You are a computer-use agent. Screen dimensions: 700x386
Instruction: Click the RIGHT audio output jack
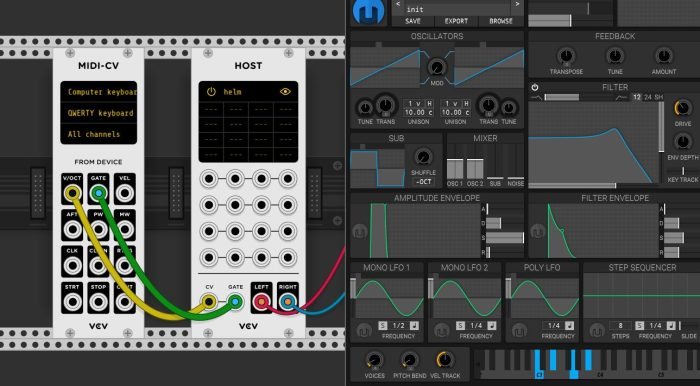(x=288, y=302)
